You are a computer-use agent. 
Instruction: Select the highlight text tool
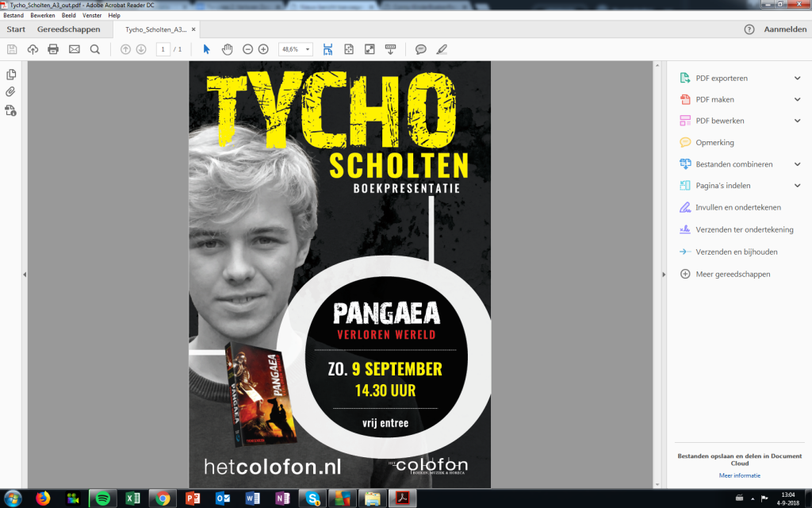pyautogui.click(x=441, y=49)
